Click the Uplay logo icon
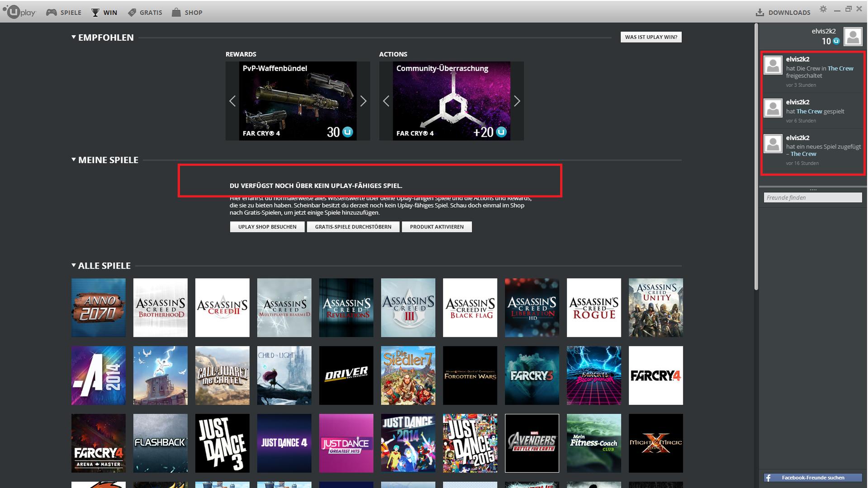The image size is (868, 488). [19, 12]
